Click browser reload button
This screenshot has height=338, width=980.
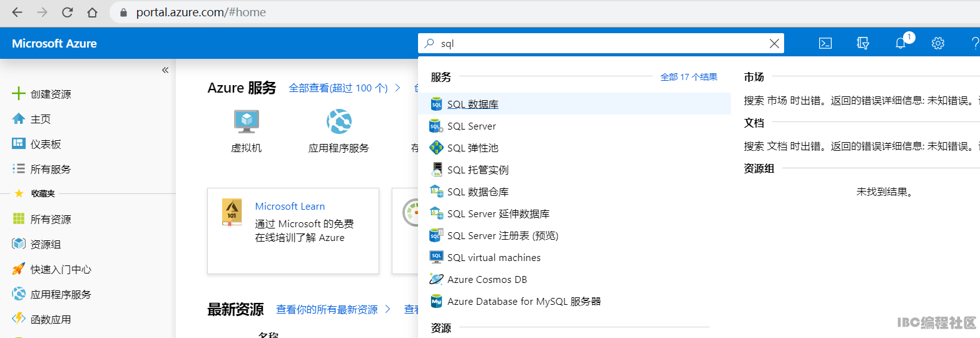[x=67, y=13]
